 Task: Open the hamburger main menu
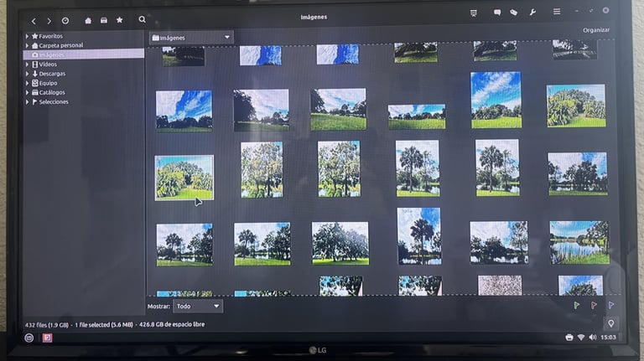coord(557,12)
